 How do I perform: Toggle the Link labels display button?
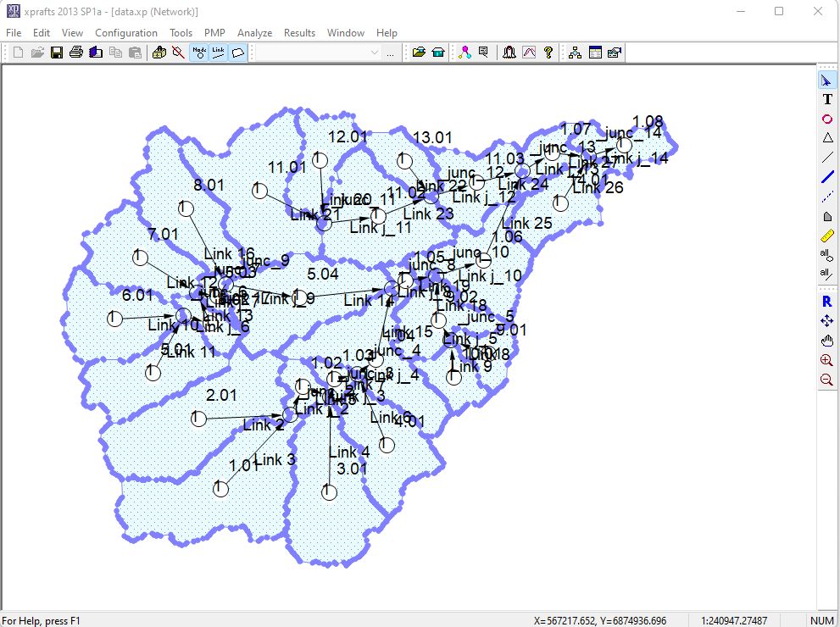pyautogui.click(x=219, y=53)
